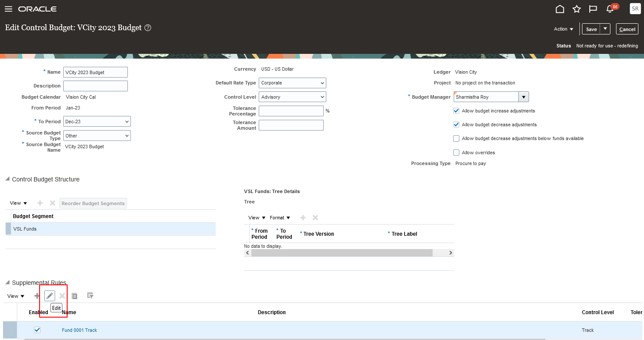Click the Supplemental Rules Description column header

[x=272, y=312]
